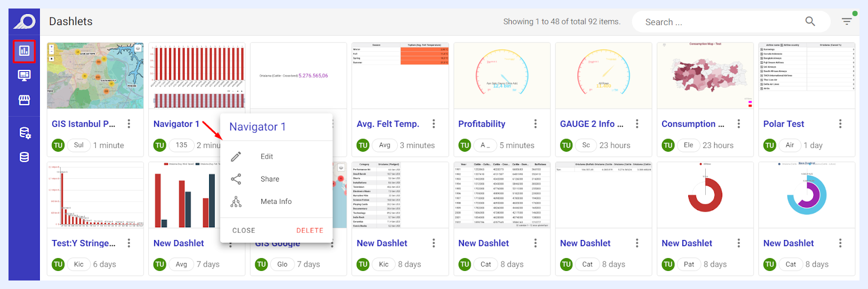Click the '1 day' text on Polar Test card
This screenshot has height=289, width=868.
pos(813,145)
